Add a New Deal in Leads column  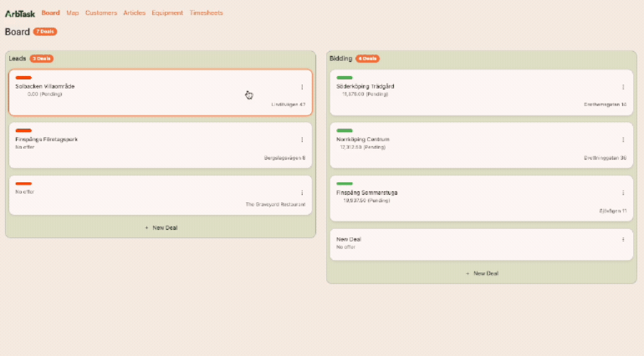pyautogui.click(x=161, y=228)
